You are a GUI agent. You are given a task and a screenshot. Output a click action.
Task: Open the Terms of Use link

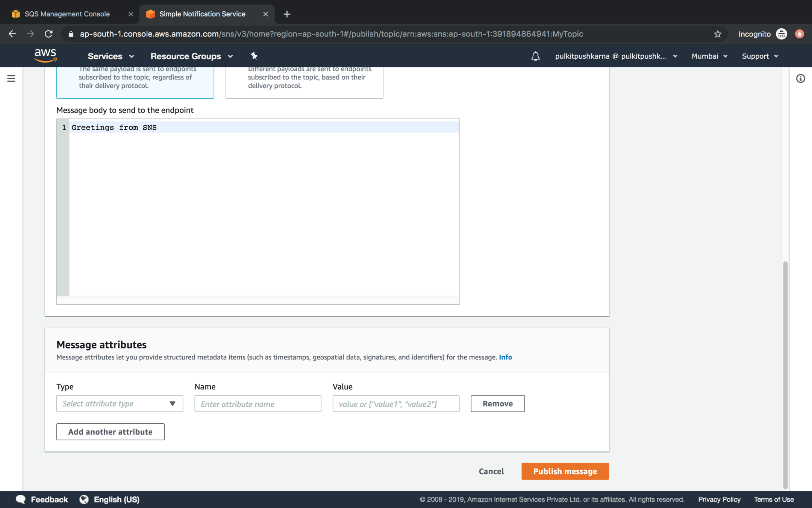[x=774, y=499]
